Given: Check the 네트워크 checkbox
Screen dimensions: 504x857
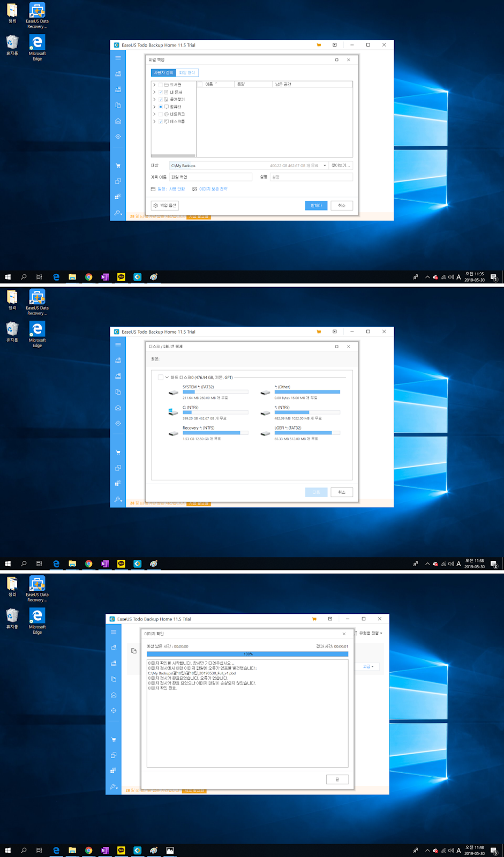Looking at the screenshot, I should pos(161,114).
